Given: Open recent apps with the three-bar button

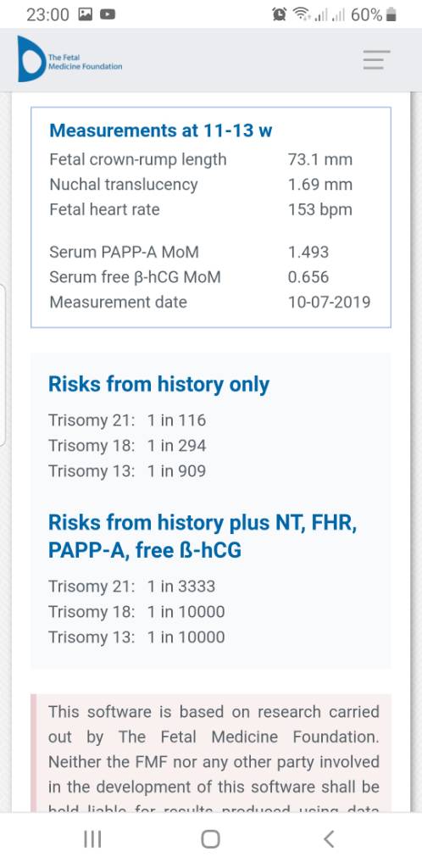Looking at the screenshot, I should (x=92, y=838).
